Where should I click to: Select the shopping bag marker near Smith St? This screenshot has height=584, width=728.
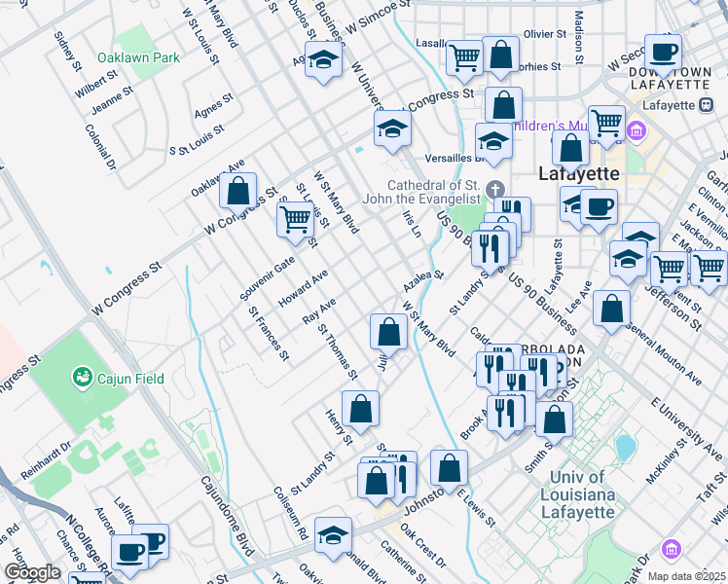(x=554, y=420)
